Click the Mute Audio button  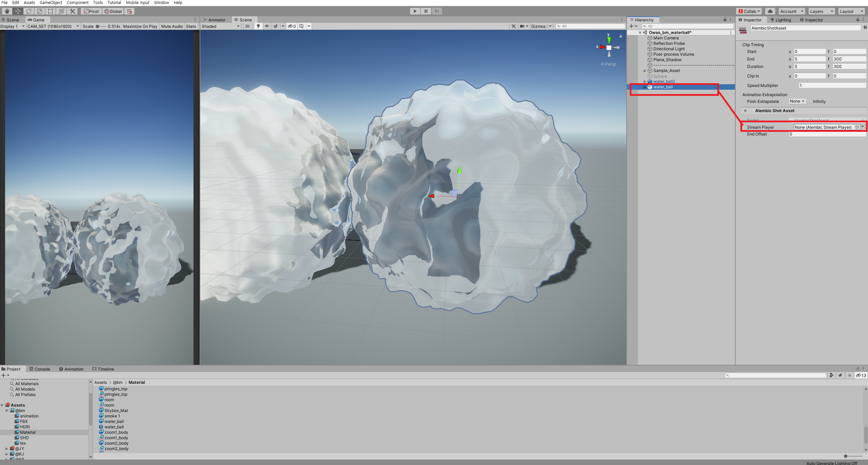coord(172,26)
